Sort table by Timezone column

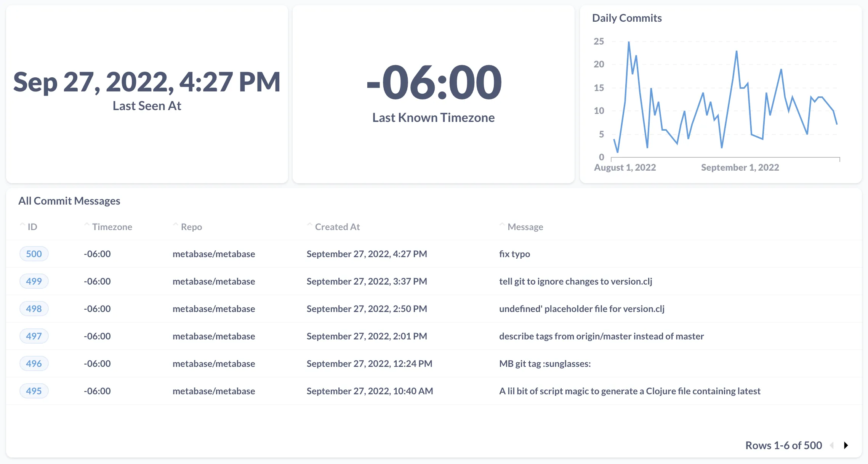click(108, 227)
